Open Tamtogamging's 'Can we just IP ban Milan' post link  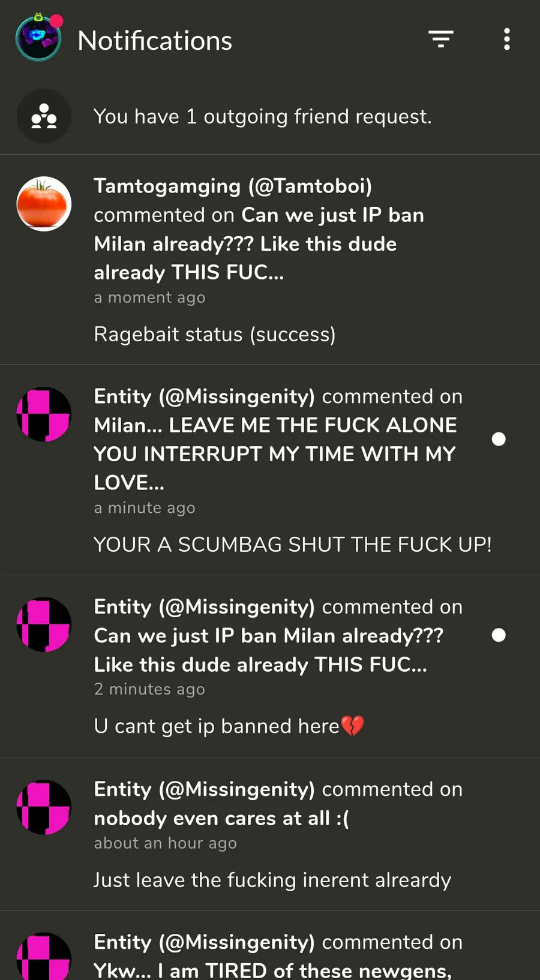[x=259, y=244]
